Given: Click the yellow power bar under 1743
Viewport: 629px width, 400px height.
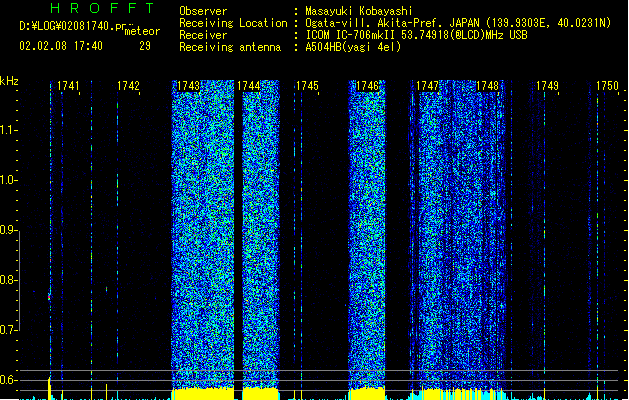Looking at the screenshot, I should point(203,394).
